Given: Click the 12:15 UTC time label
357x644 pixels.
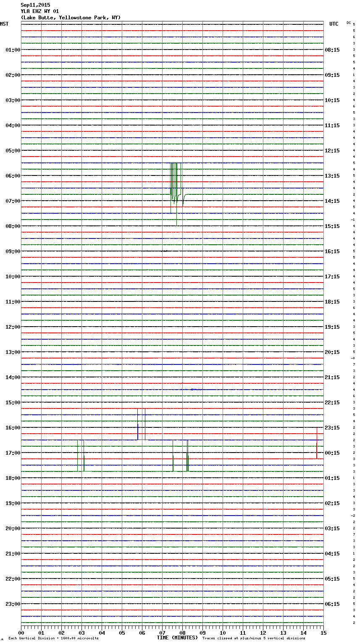Looking at the screenshot, I should [332, 150].
